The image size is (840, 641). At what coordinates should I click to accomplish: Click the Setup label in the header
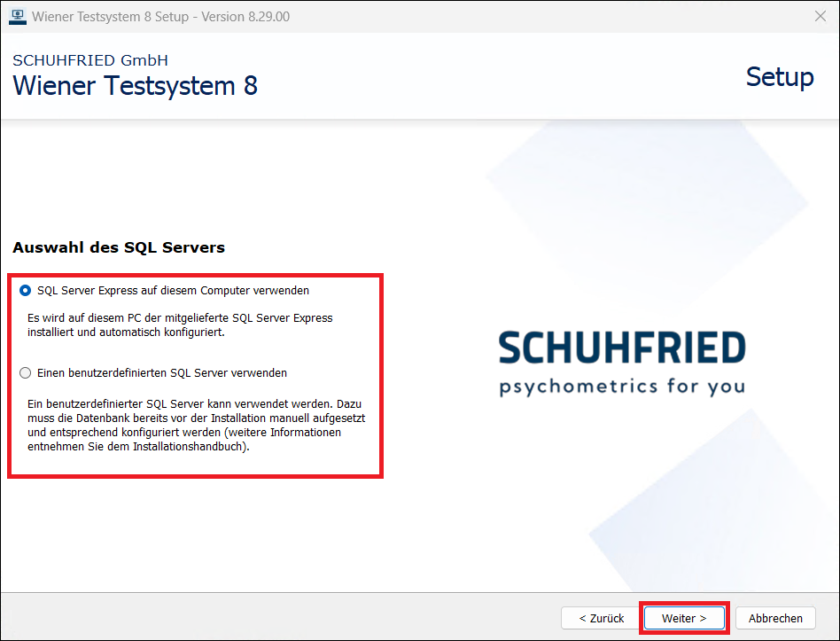(780, 78)
